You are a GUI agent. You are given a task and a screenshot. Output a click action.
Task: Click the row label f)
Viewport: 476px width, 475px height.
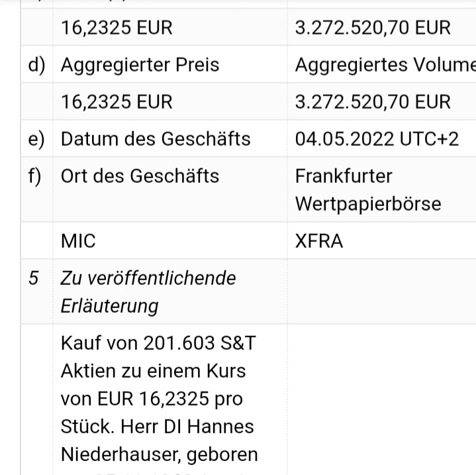point(35,176)
